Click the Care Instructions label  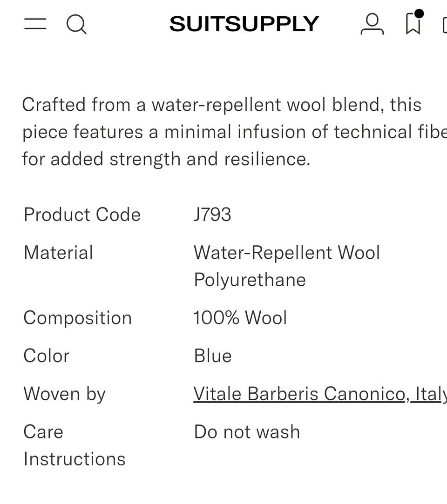coord(74,445)
